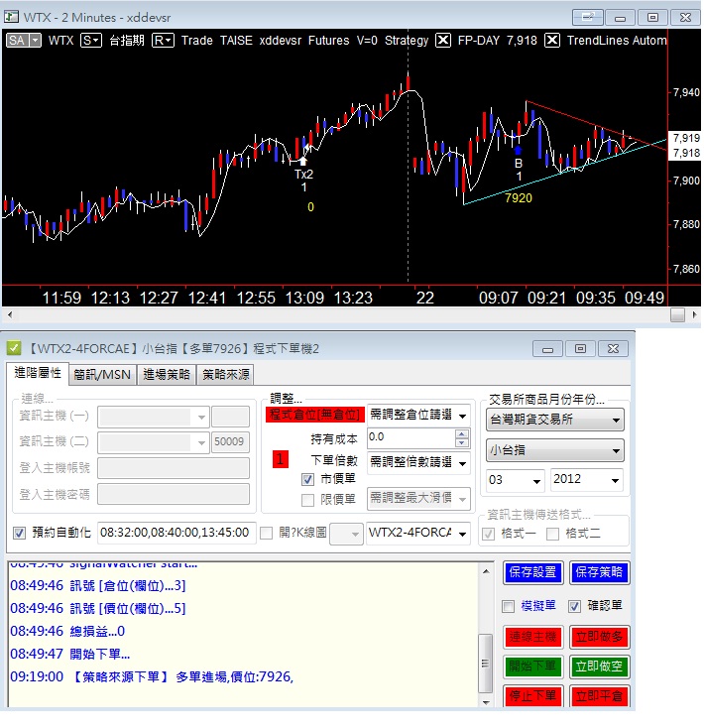This screenshot has height=728, width=704.
Task: Restore the WTX chart window with the title bar restore icon
Action: click(652, 17)
